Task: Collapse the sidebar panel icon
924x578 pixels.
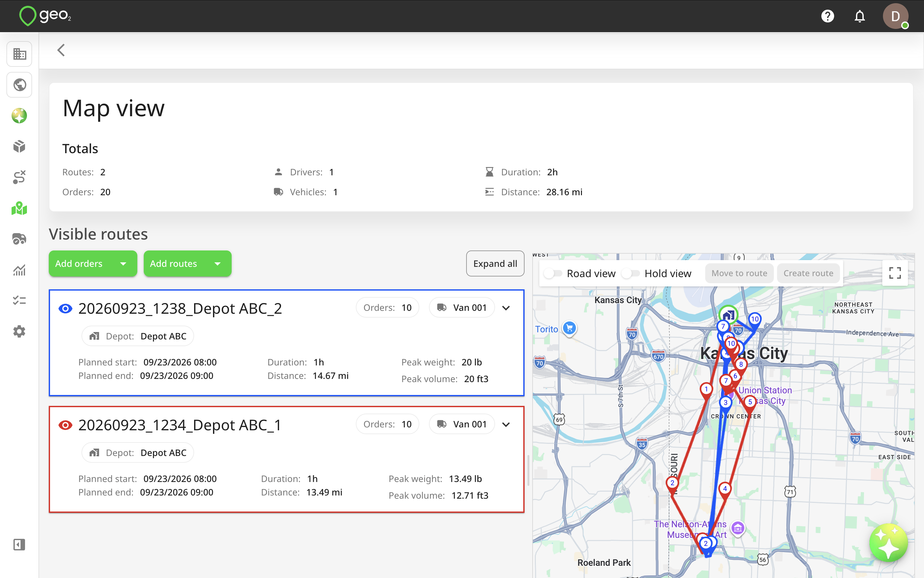Action: point(20,544)
